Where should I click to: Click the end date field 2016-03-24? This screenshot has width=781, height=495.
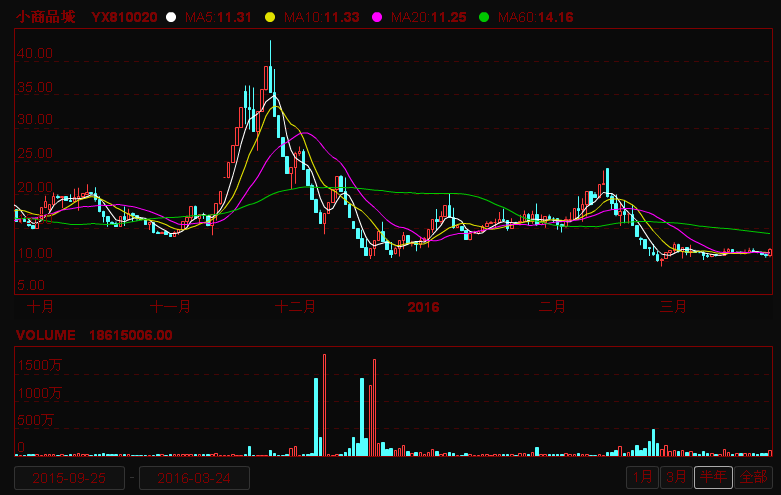tap(194, 478)
